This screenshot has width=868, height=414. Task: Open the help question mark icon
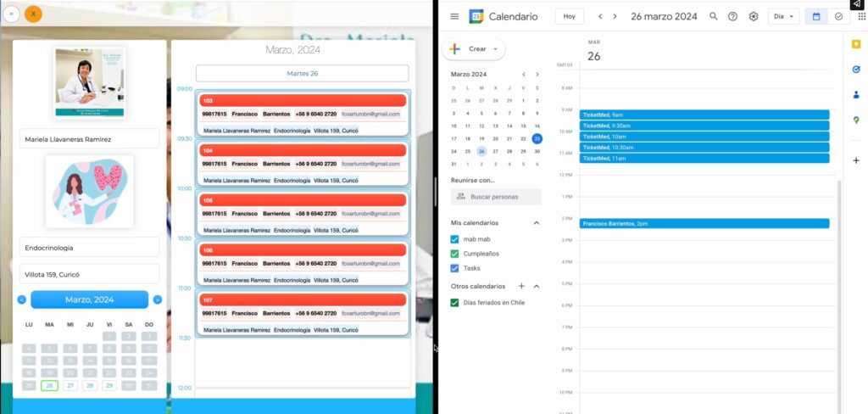732,16
